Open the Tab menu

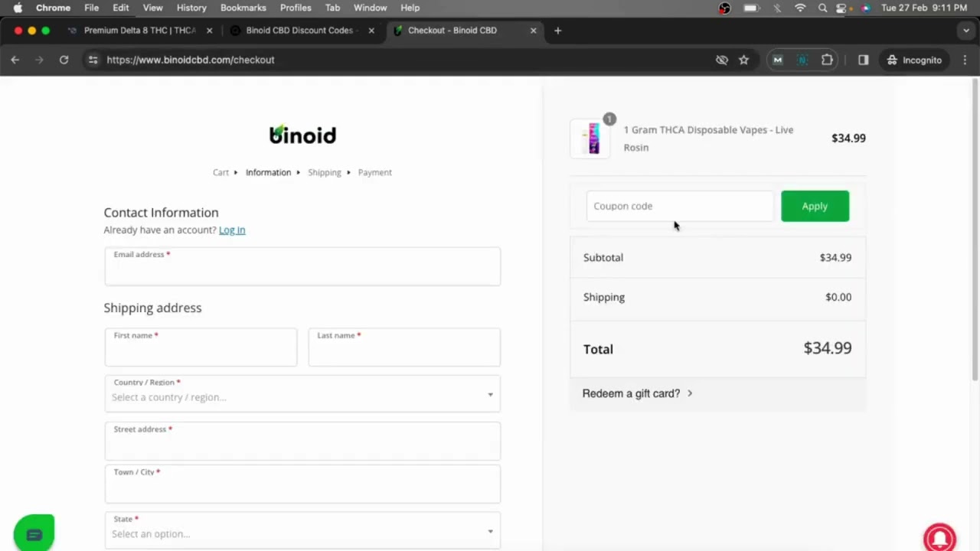[332, 8]
